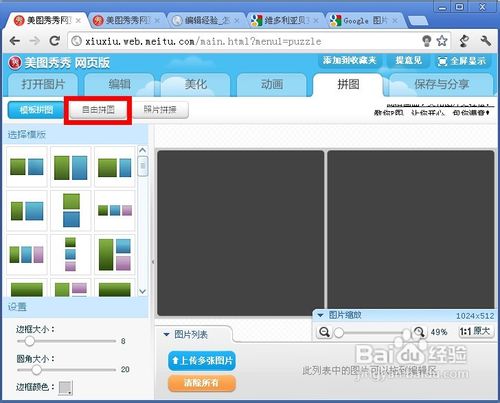Choose the second-row template with green and blue squares

27,211
